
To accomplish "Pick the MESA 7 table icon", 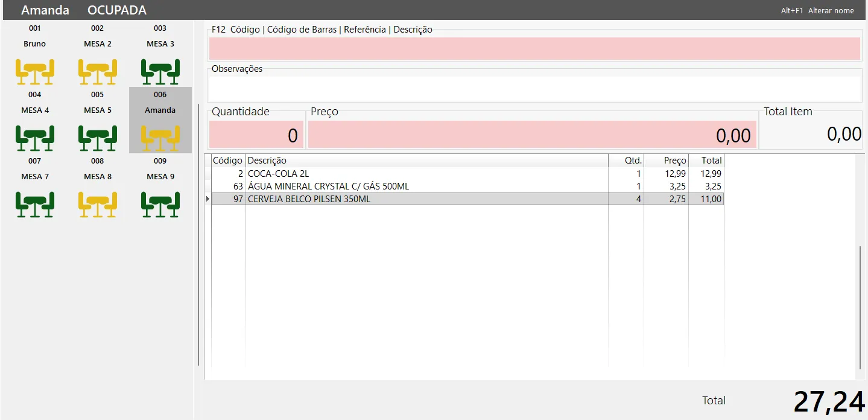I will pos(35,205).
